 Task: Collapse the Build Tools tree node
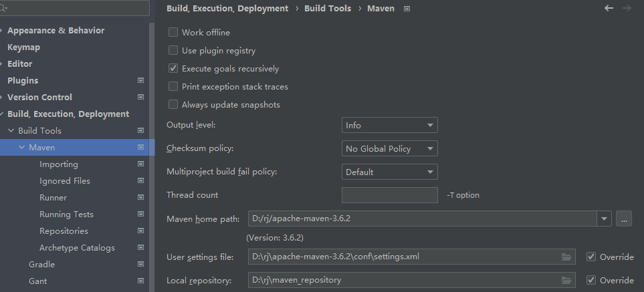pos(11,130)
